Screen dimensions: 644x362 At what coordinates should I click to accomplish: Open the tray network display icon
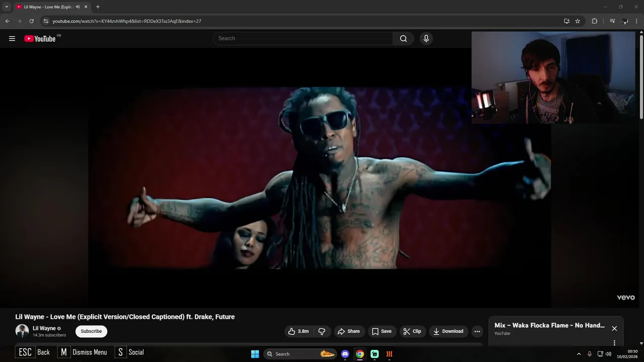(x=600, y=354)
